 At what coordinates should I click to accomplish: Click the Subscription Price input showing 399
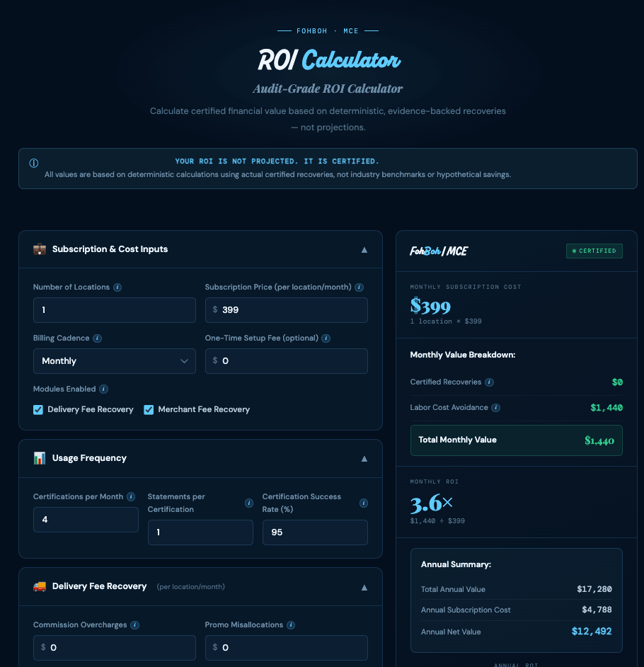point(287,310)
